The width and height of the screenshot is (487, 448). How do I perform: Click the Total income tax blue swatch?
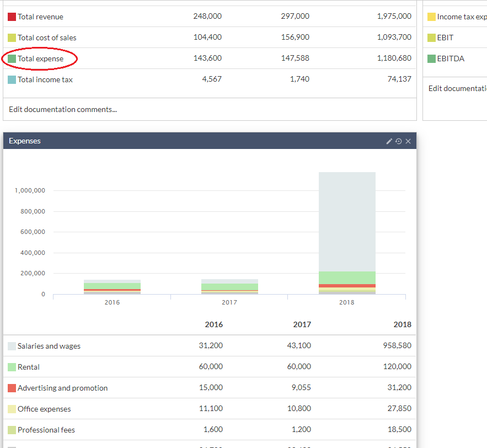12,79
